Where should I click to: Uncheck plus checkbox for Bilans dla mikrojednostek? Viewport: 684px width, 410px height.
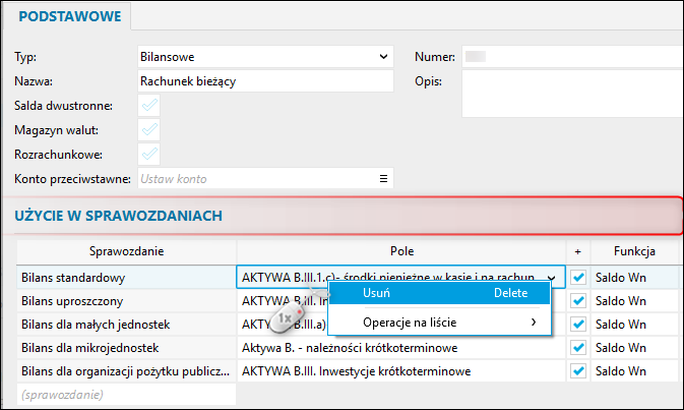pos(578,348)
